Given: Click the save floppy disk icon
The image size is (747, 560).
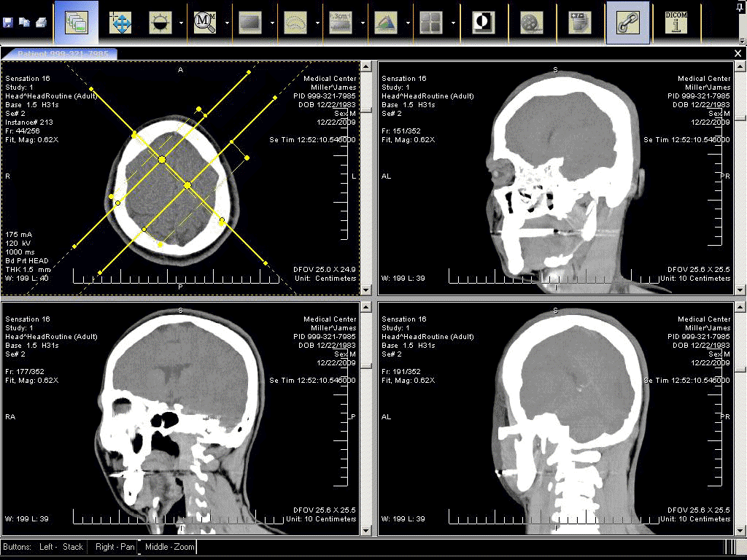Looking at the screenshot, I should click(8, 23).
